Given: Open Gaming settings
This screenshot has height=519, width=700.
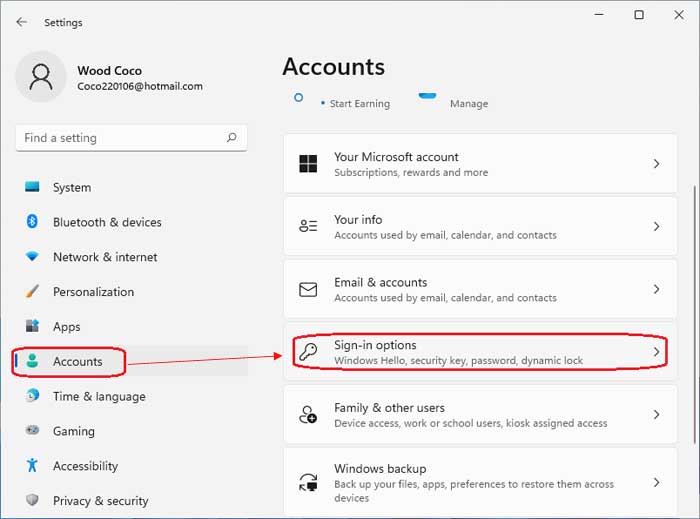Looking at the screenshot, I should pyautogui.click(x=131, y=431).
